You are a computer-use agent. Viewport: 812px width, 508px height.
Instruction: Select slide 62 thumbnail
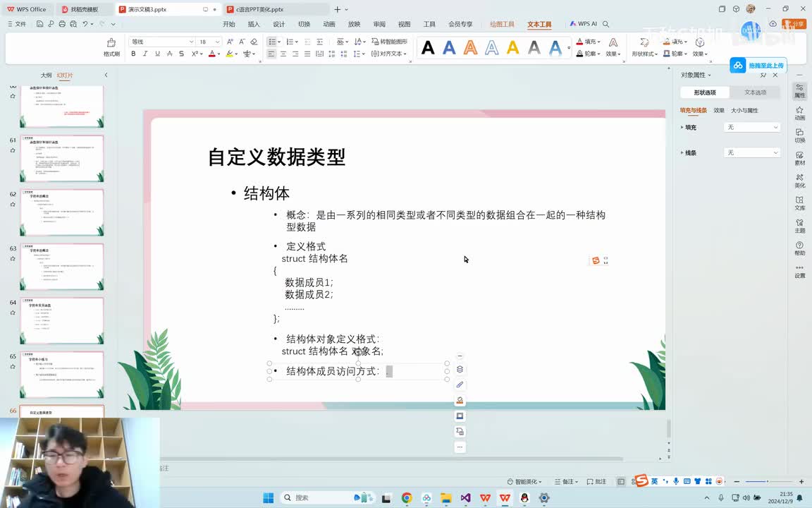click(x=61, y=212)
